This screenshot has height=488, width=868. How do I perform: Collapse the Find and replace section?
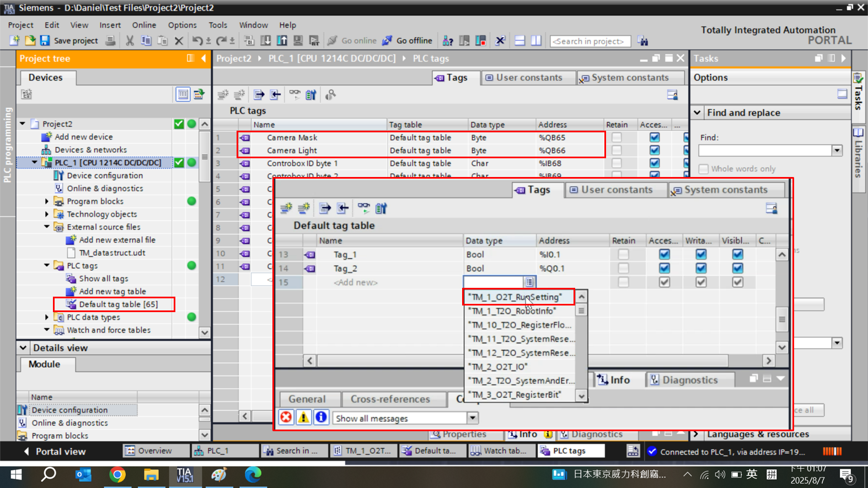pos(697,112)
